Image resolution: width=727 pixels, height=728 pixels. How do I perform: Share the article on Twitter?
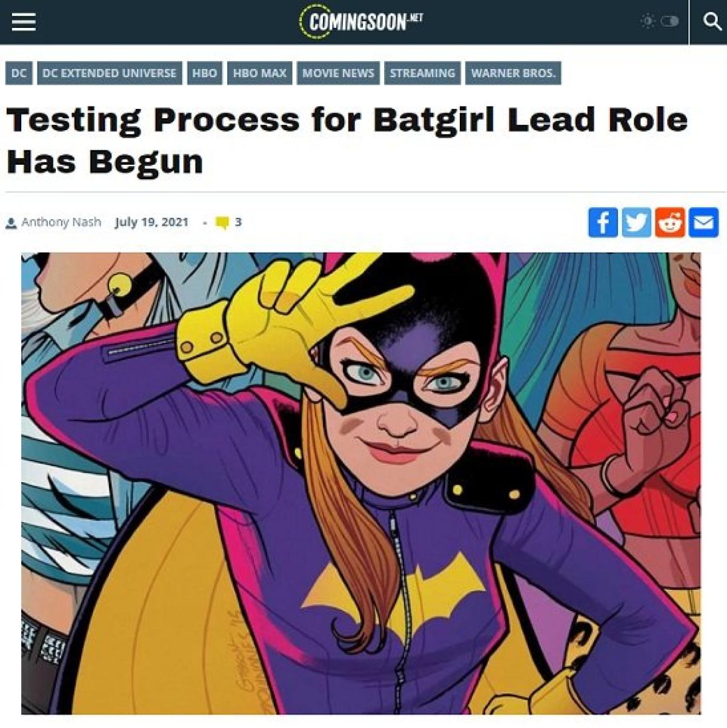636,222
